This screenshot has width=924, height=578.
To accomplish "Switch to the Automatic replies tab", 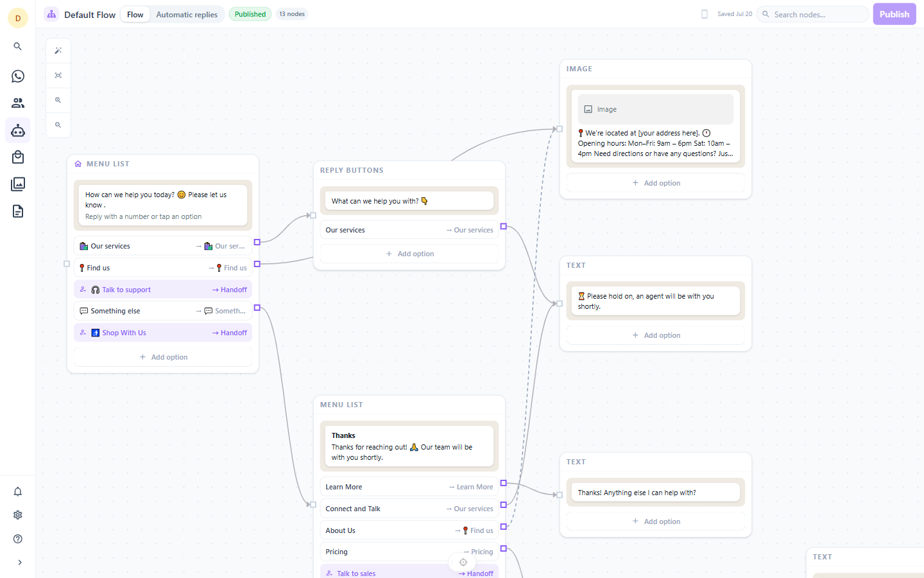I will pyautogui.click(x=187, y=14).
